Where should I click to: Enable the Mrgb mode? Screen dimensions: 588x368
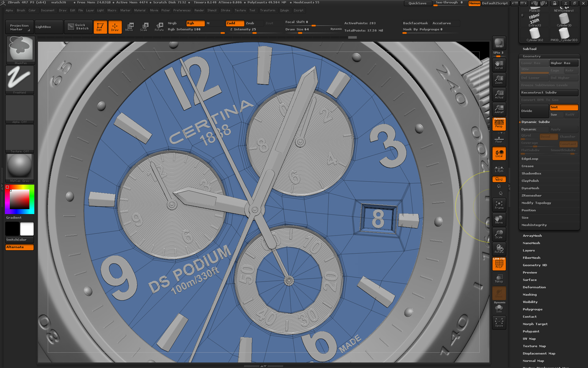pyautogui.click(x=176, y=23)
